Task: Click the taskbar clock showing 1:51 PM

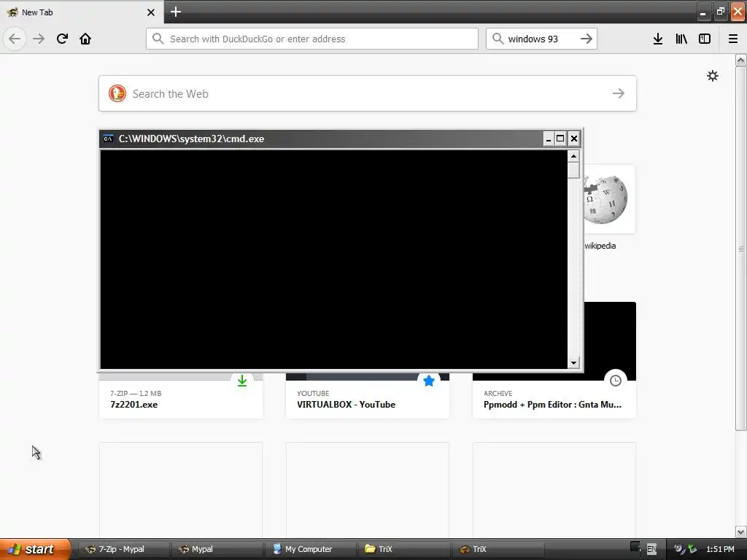Action: 720,549
